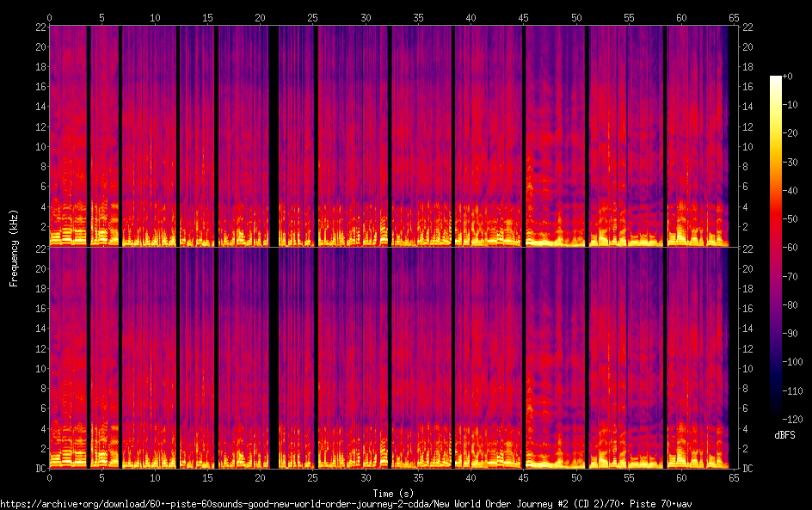Click the 'DC' label on the right axis
812x510 pixels.
pyautogui.click(x=747, y=468)
